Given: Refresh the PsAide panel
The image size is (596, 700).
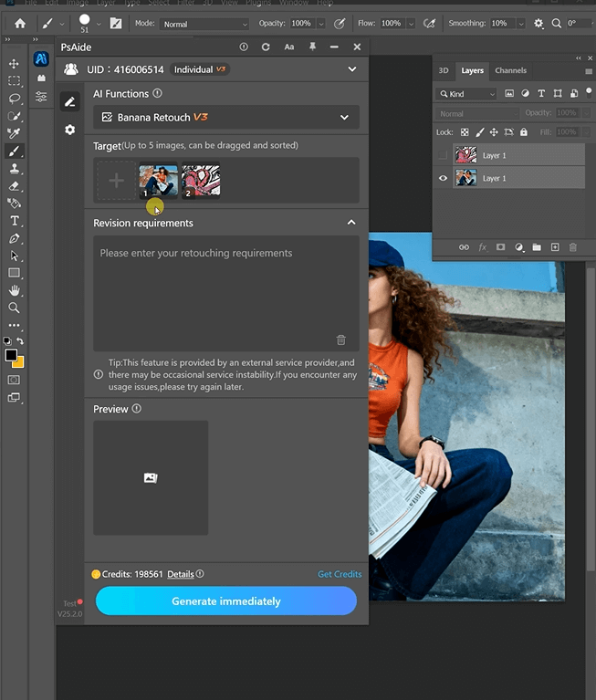Looking at the screenshot, I should [x=266, y=47].
